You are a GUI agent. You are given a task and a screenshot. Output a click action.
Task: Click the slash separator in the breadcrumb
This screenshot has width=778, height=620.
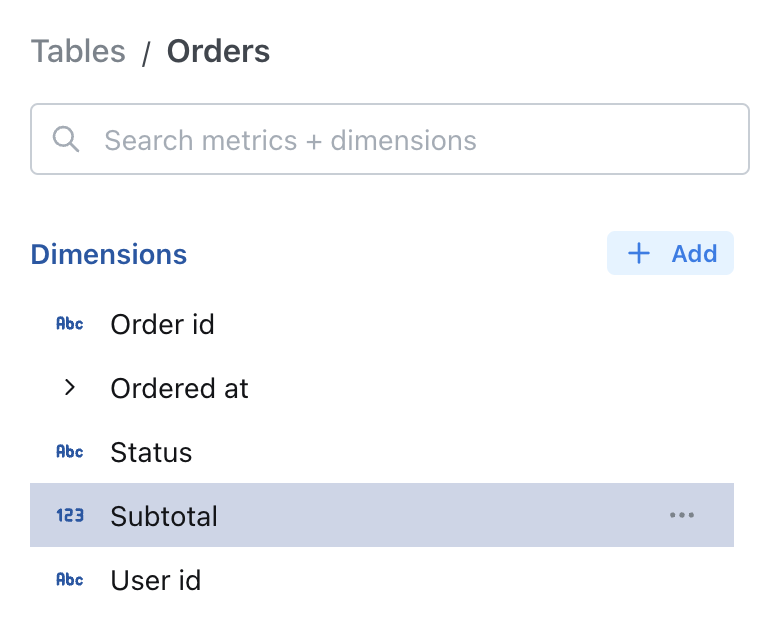(x=146, y=53)
